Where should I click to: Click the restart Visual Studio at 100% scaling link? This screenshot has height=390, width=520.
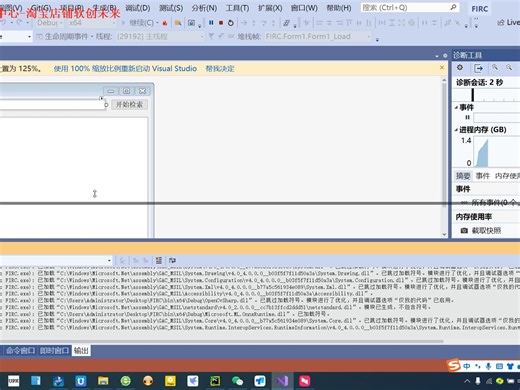pos(125,68)
